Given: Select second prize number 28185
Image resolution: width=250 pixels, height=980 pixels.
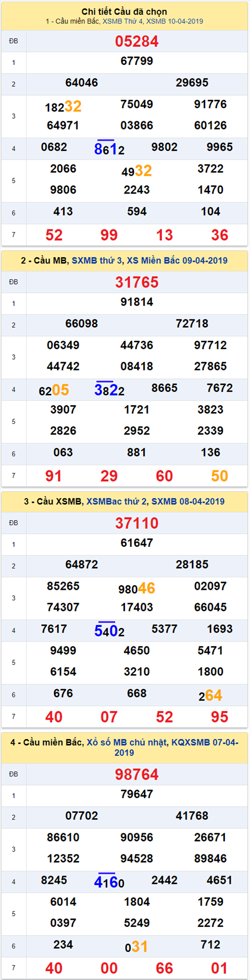Looking at the screenshot, I should coord(192,564).
